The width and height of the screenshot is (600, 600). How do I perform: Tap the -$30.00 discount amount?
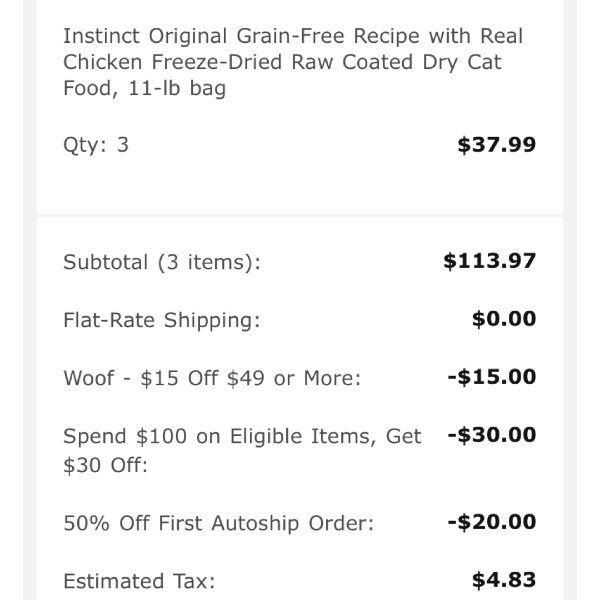pos(492,435)
